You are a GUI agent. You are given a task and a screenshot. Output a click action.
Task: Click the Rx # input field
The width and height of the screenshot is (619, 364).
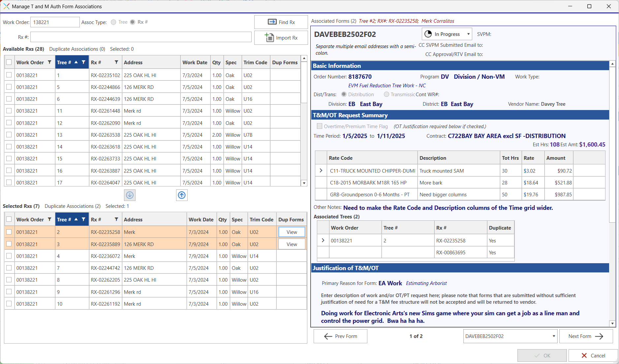click(141, 37)
